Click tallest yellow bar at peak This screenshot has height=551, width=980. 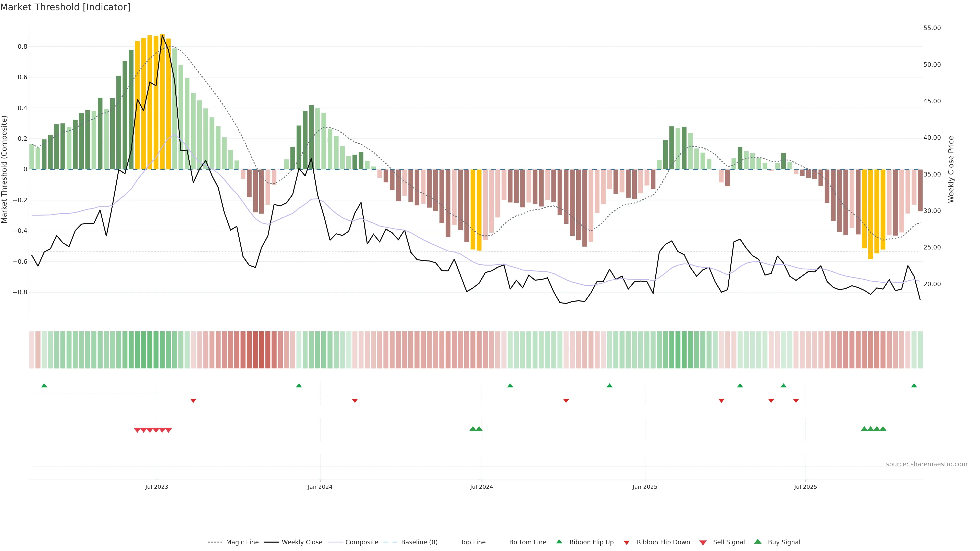163,101
